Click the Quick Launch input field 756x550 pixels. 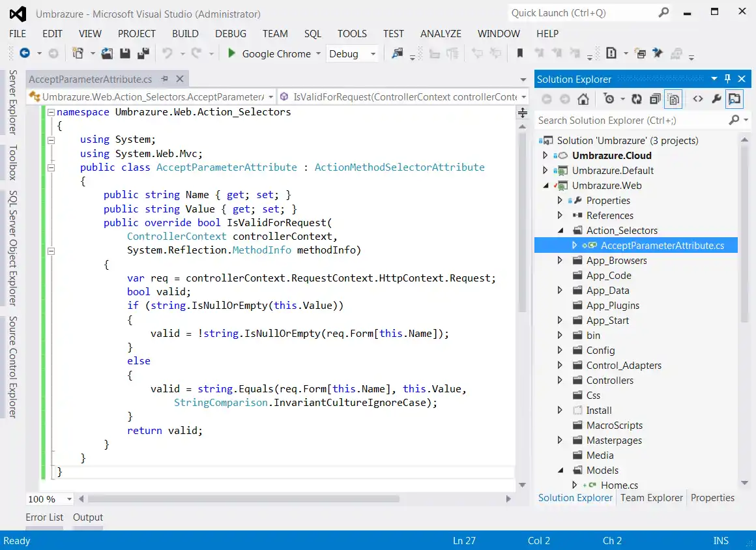click(x=583, y=13)
